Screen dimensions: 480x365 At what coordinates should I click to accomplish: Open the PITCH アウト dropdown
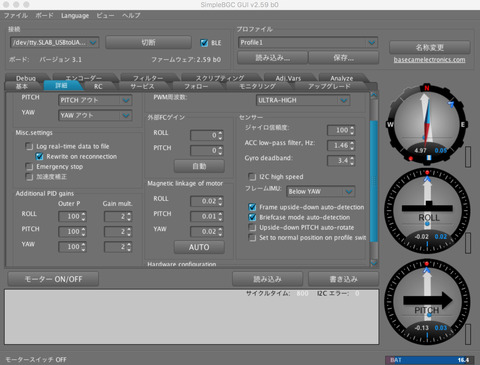point(95,100)
